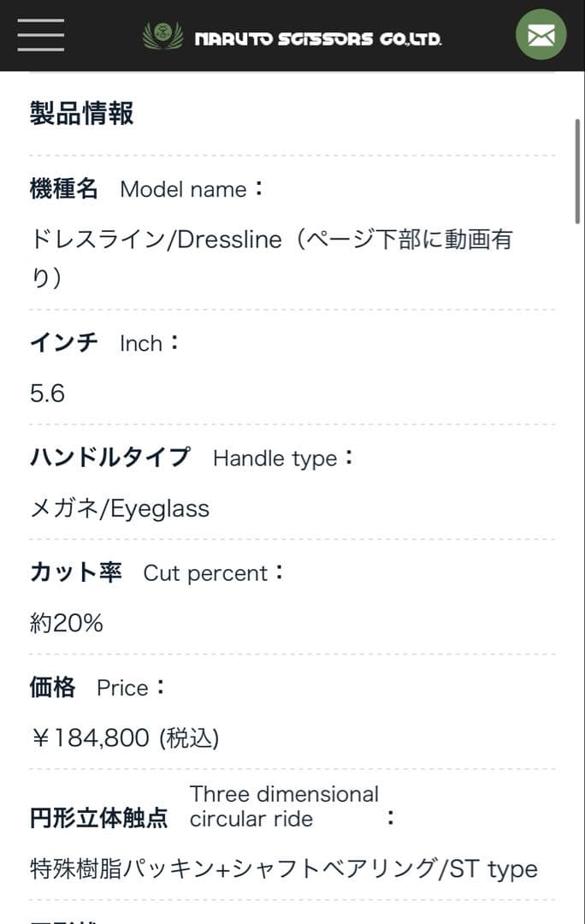585x924 pixels.
Task: Select the インチ Inch label
Action: coord(104,343)
